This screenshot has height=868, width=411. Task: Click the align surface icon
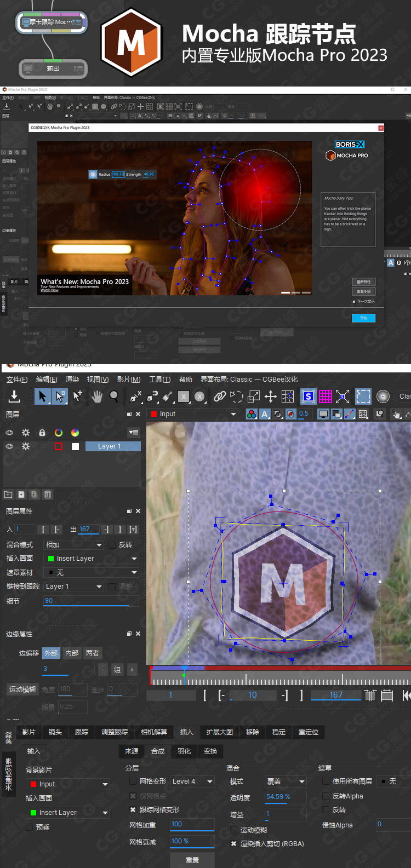(342, 396)
